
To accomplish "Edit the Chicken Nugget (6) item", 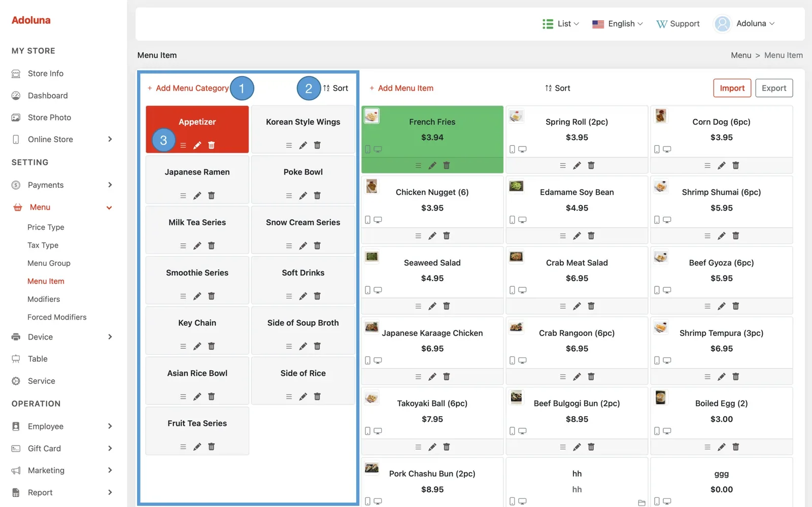I will click(x=432, y=236).
